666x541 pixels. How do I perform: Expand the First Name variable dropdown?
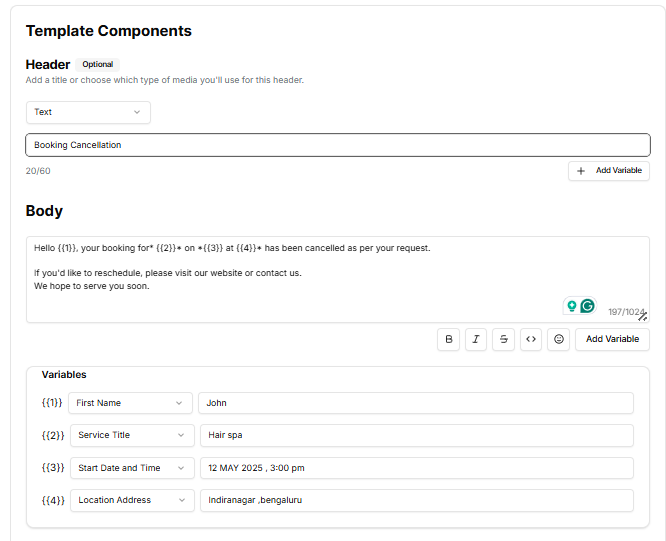(x=130, y=403)
